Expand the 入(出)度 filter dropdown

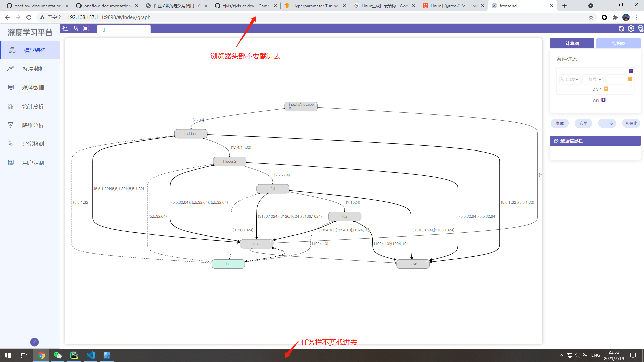[570, 79]
